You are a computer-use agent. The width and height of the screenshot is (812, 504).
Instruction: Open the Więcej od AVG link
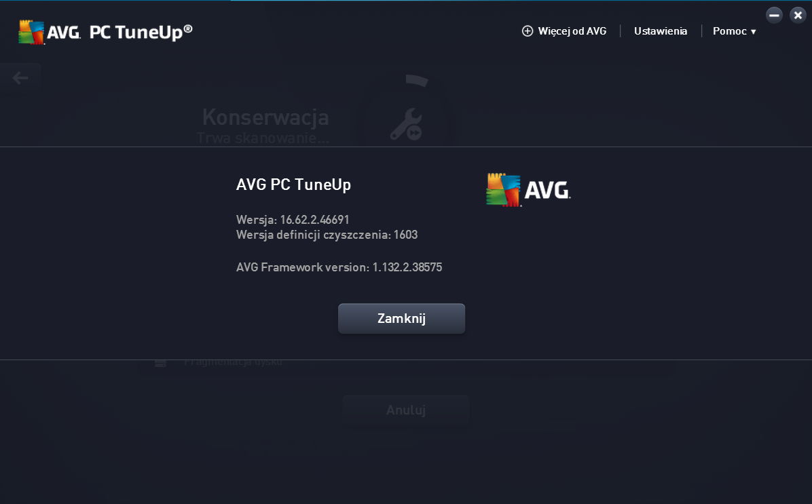tap(572, 31)
